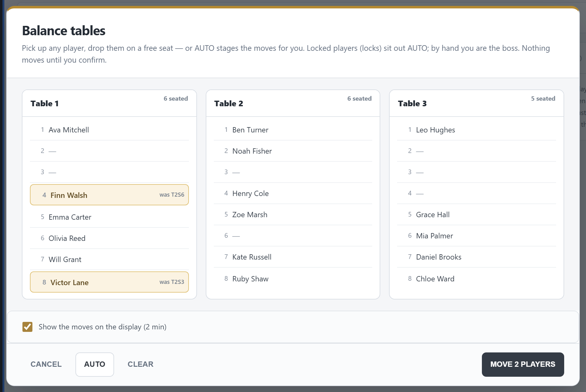Pick Kate Russell at Table 2

pos(293,257)
